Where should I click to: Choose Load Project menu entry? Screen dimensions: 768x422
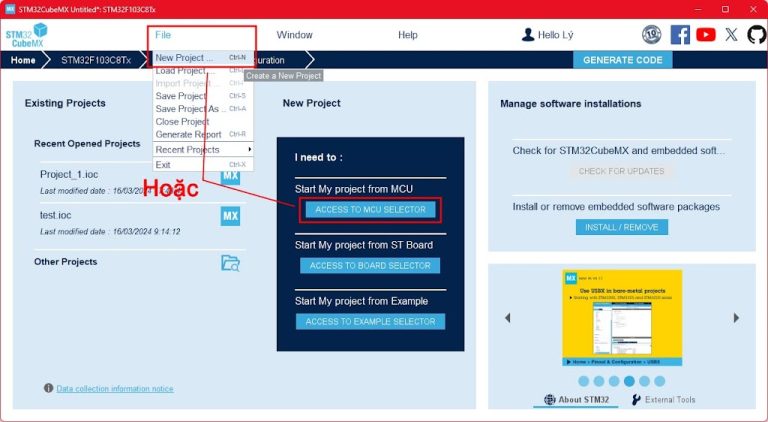coord(203,70)
